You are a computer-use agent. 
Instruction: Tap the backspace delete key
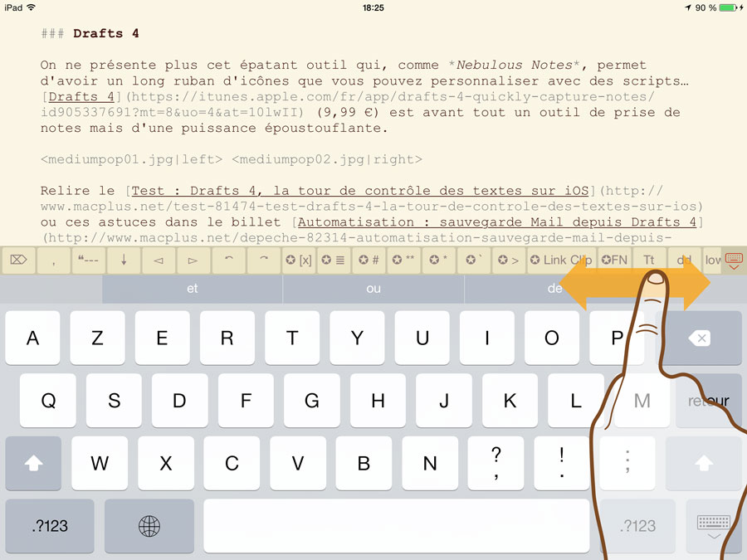(699, 338)
